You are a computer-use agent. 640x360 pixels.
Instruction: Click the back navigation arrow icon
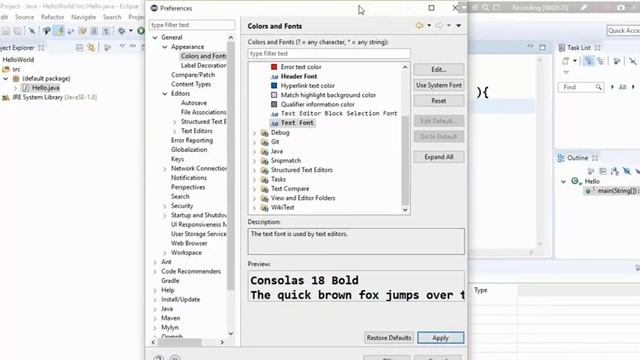tap(419, 26)
